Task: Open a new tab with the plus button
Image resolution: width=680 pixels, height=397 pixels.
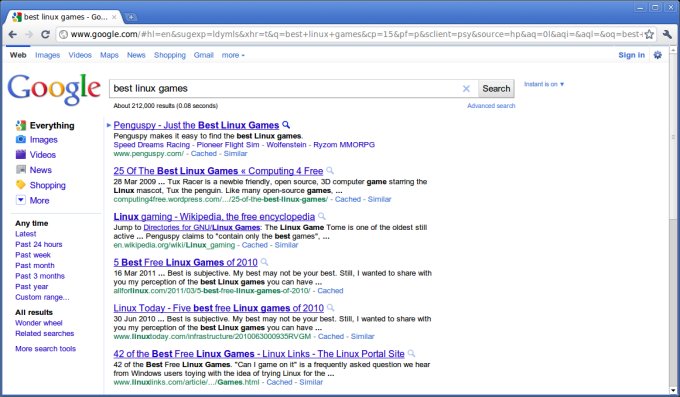Action: [x=131, y=17]
